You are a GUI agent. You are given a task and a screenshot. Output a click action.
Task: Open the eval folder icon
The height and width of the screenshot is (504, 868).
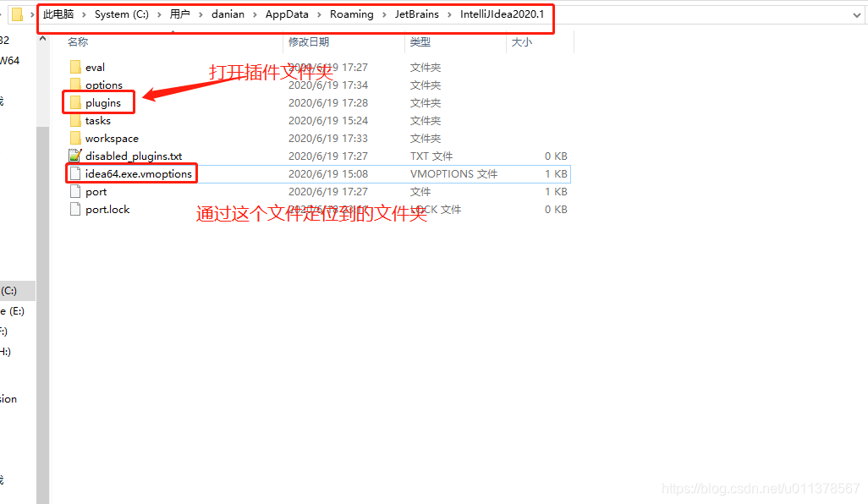(x=76, y=67)
